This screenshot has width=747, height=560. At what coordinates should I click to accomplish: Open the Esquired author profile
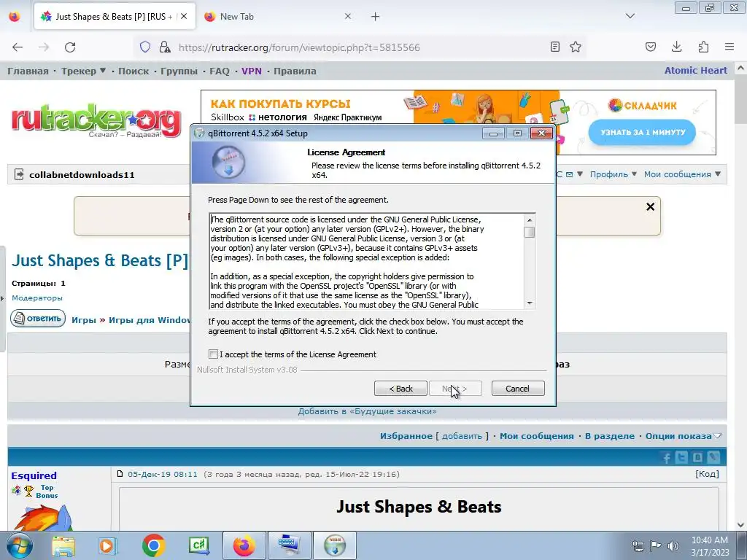point(34,475)
